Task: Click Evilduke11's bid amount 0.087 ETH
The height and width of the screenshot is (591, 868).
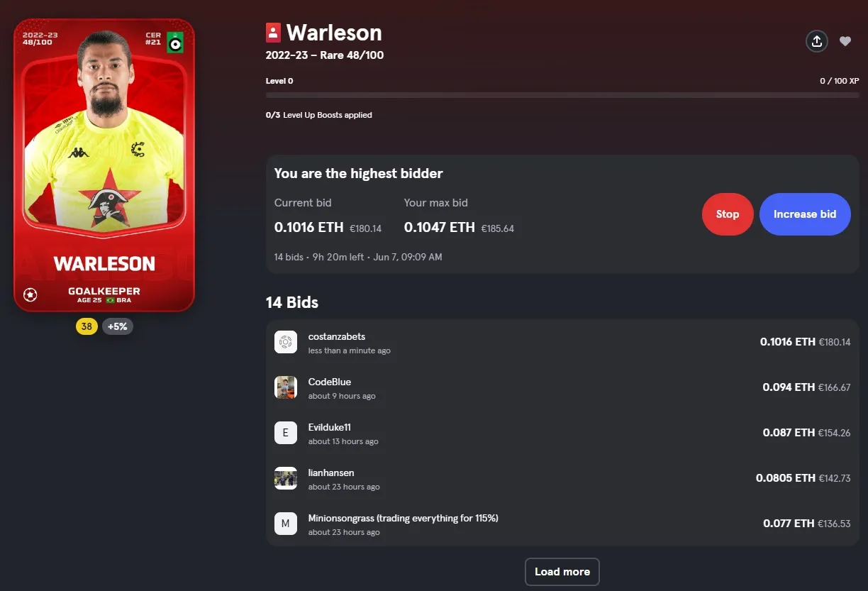Action: 789,433
